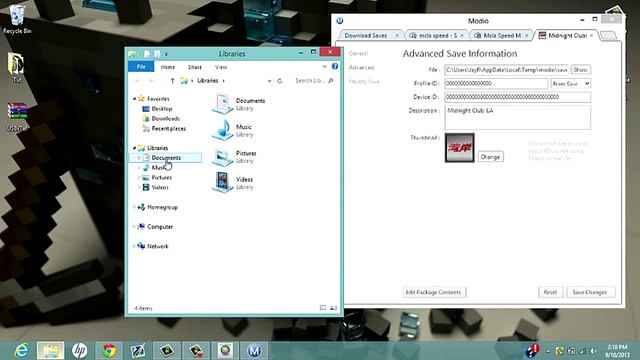This screenshot has height=360, width=640.
Task: Expand the Network tree node
Action: (x=134, y=246)
